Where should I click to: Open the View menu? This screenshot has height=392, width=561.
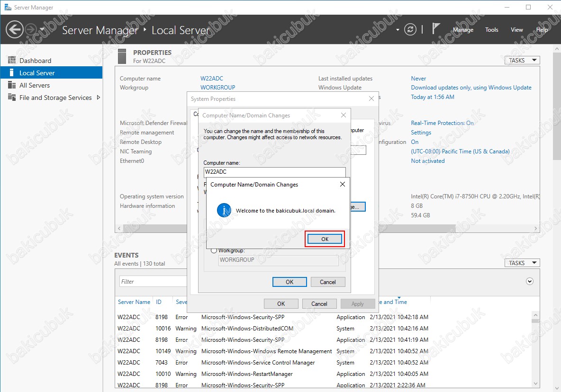pos(516,30)
